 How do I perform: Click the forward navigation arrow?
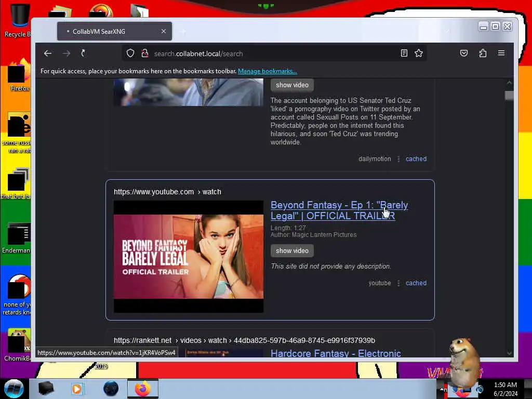pos(66,54)
